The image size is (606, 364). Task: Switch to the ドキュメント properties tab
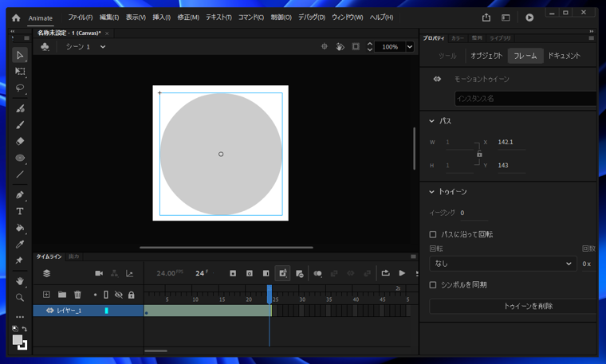click(x=564, y=56)
